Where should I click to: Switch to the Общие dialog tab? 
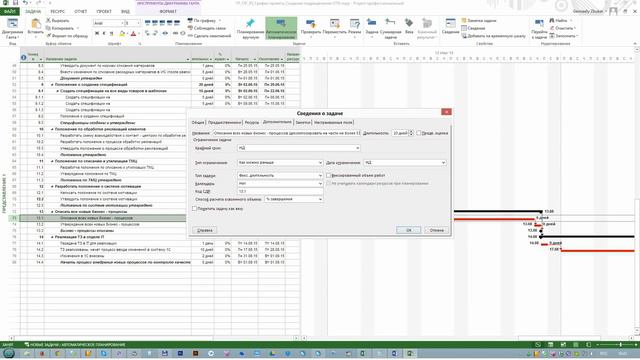tap(198, 122)
